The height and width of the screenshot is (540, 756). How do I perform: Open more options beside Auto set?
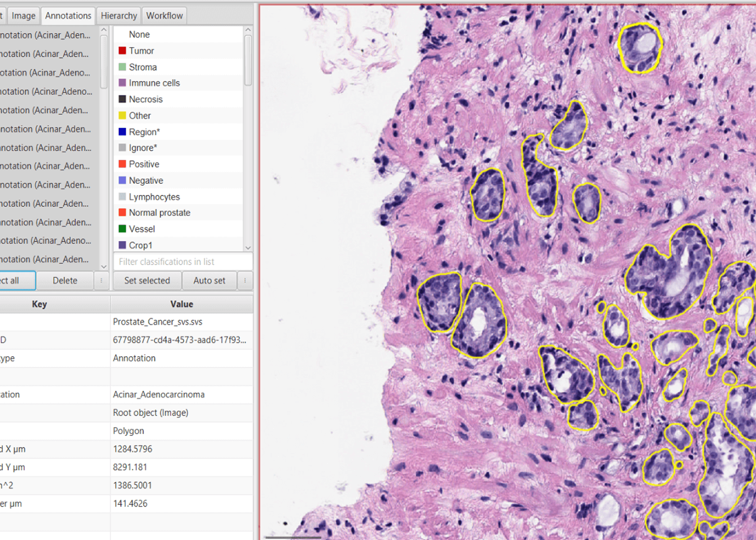pos(245,280)
